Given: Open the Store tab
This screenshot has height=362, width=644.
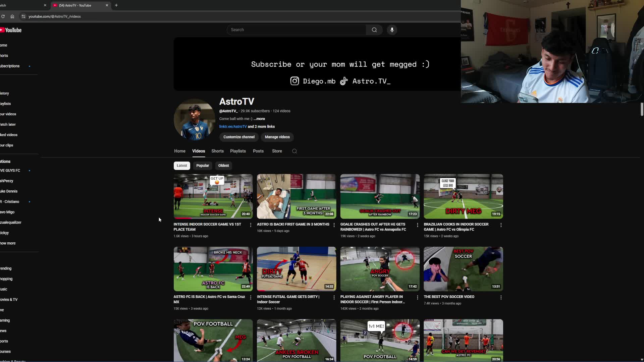Looking at the screenshot, I should pos(277,151).
